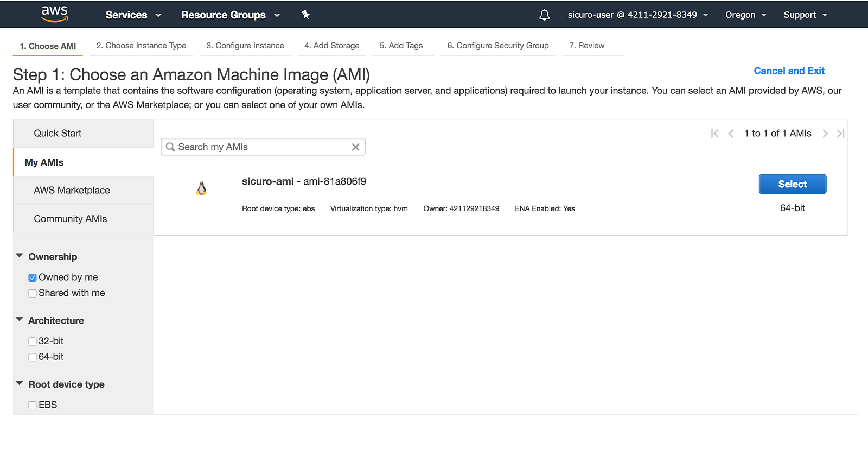Go to first page of AMIs
The height and width of the screenshot is (455, 868).
pyautogui.click(x=714, y=134)
